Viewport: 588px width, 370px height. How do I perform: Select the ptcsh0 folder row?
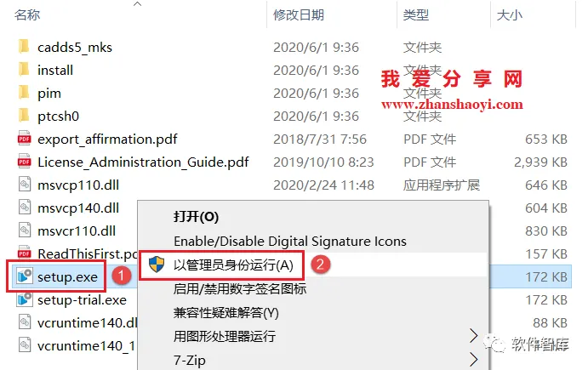click(x=293, y=116)
